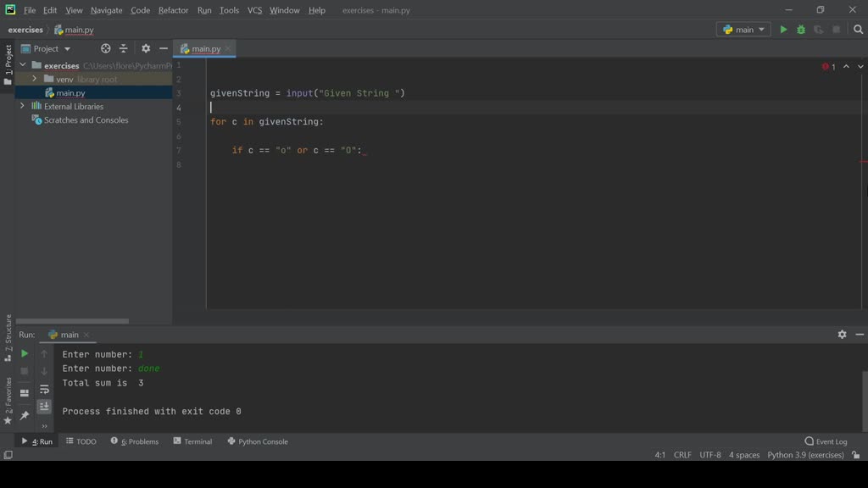The image size is (868, 488).
Task: Run the main configuration with green play button
Action: (783, 30)
